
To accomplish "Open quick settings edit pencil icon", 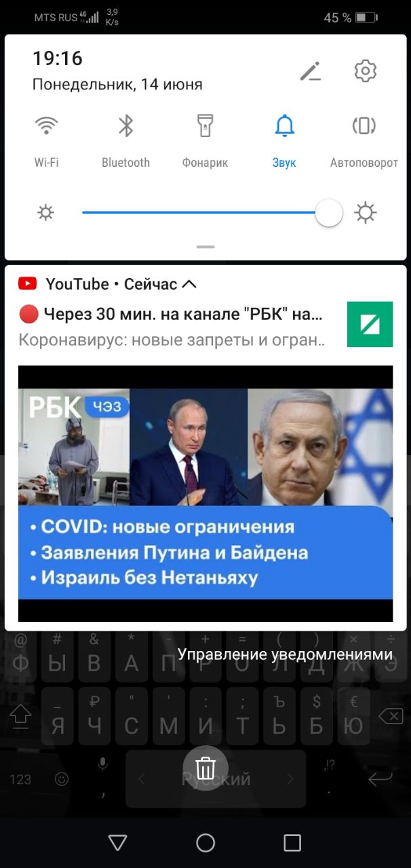I will coord(311,71).
